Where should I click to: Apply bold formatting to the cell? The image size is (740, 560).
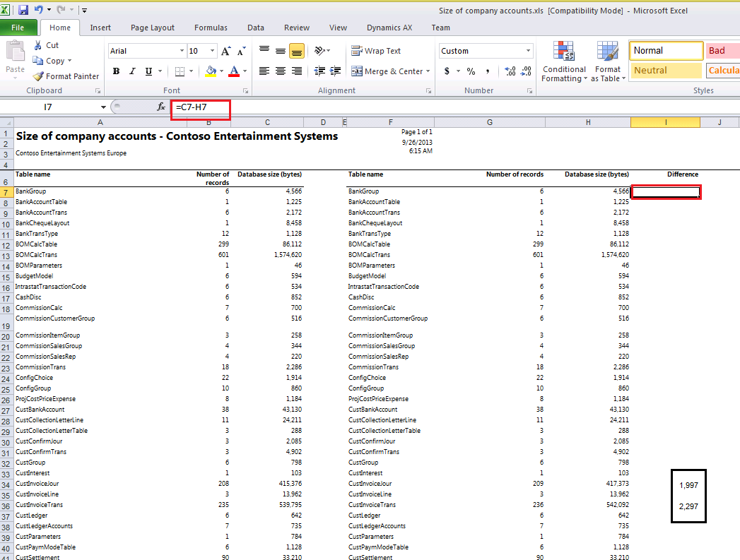(116, 71)
